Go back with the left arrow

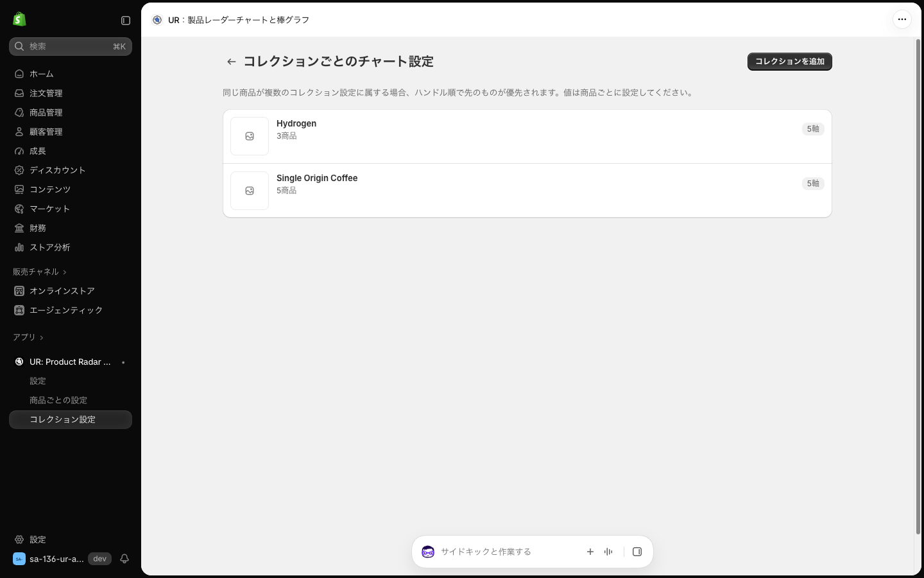tap(232, 62)
